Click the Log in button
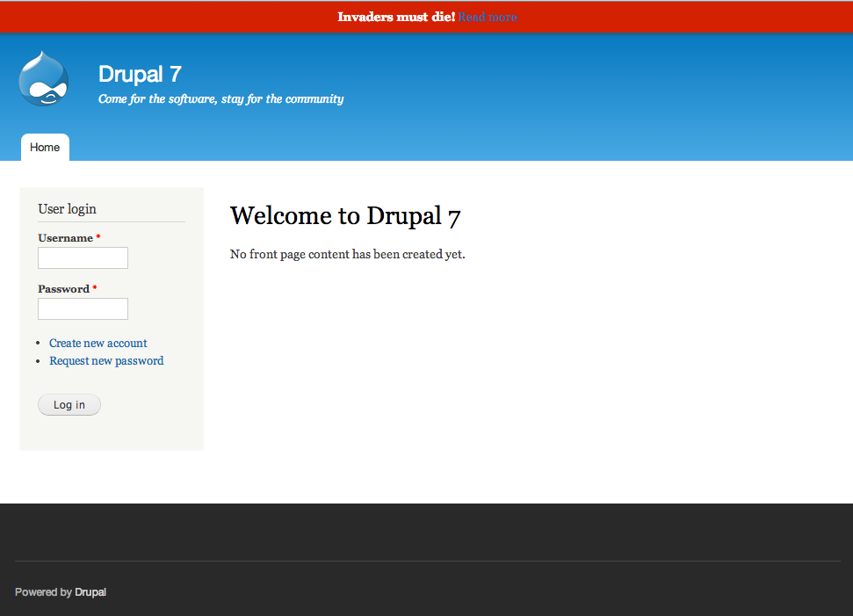 [69, 405]
